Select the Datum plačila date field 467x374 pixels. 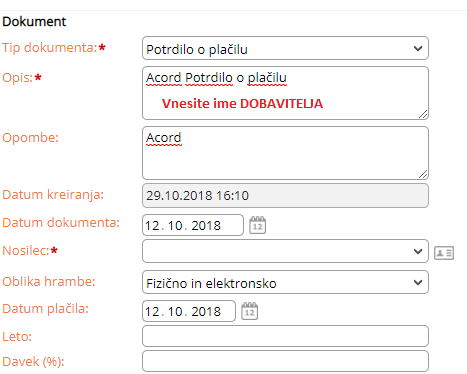(x=189, y=311)
